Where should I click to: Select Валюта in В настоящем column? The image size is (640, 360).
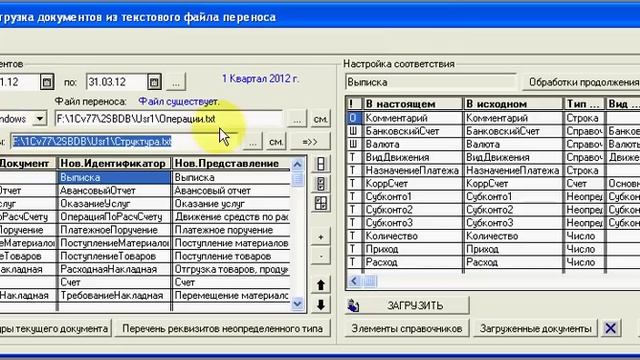pos(413,144)
